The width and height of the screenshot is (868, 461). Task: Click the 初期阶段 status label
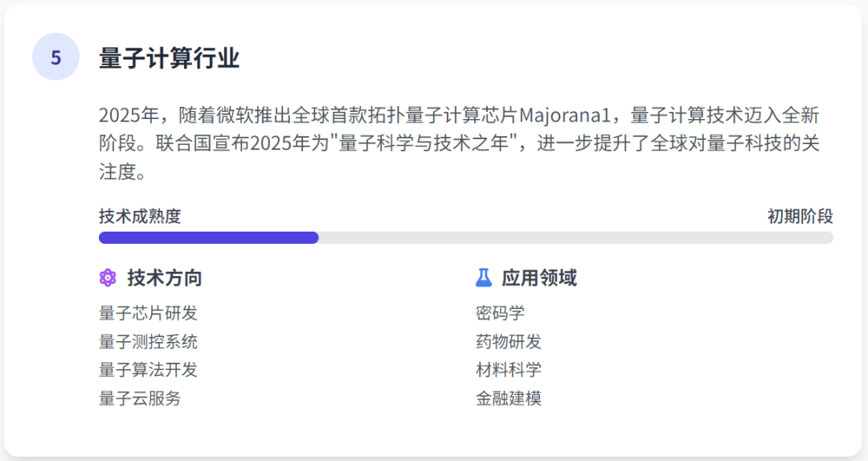800,216
